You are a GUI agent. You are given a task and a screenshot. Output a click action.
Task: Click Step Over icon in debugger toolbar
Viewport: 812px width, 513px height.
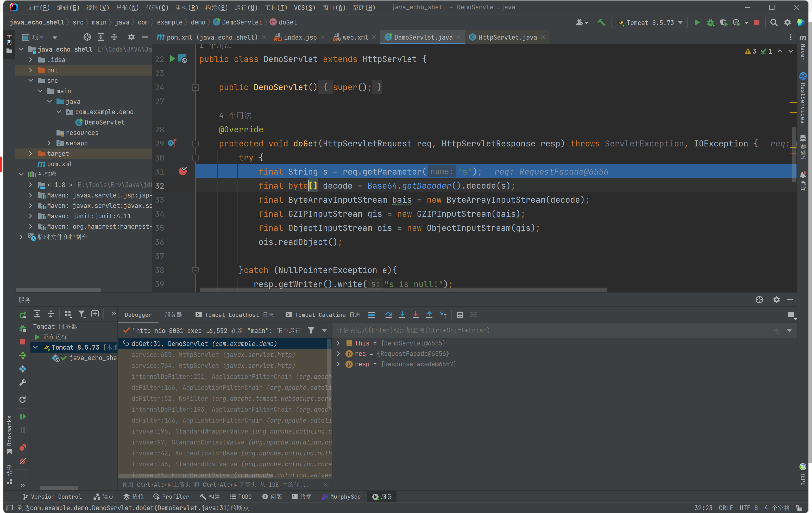coord(388,314)
